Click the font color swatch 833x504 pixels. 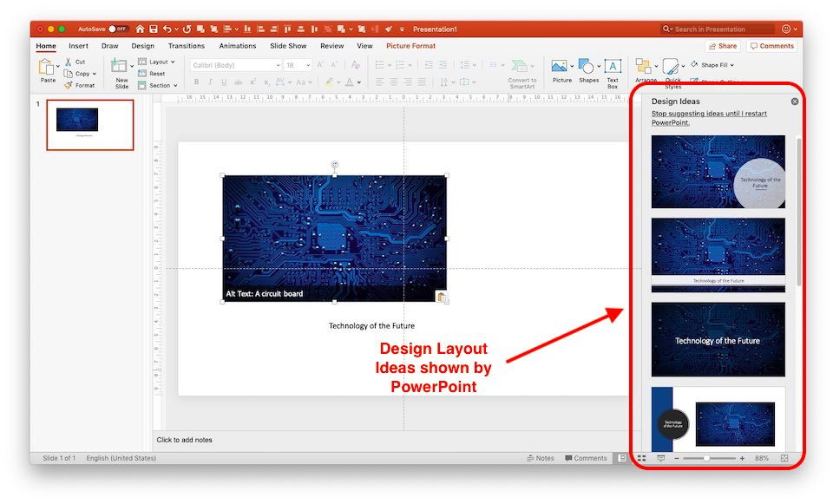click(349, 82)
